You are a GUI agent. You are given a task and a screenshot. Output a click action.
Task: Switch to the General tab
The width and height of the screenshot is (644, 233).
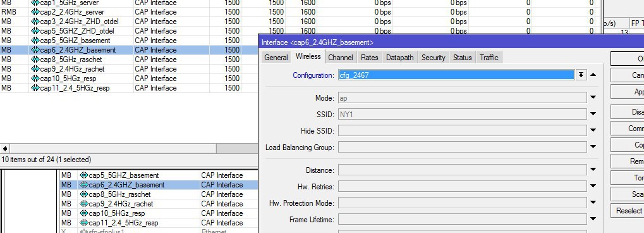276,58
